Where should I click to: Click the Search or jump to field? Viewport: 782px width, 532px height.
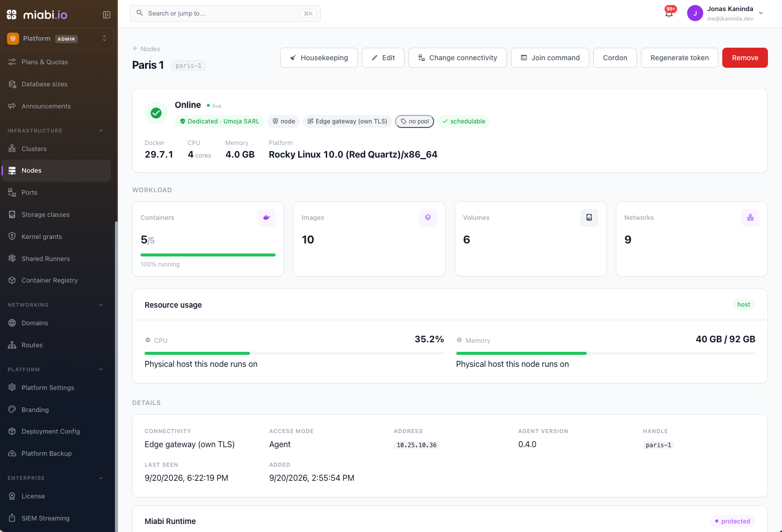[x=225, y=14]
